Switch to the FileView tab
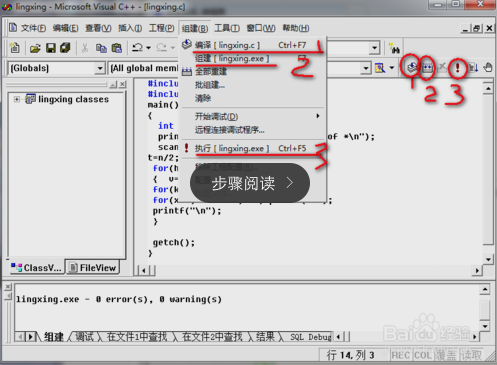 point(92,268)
